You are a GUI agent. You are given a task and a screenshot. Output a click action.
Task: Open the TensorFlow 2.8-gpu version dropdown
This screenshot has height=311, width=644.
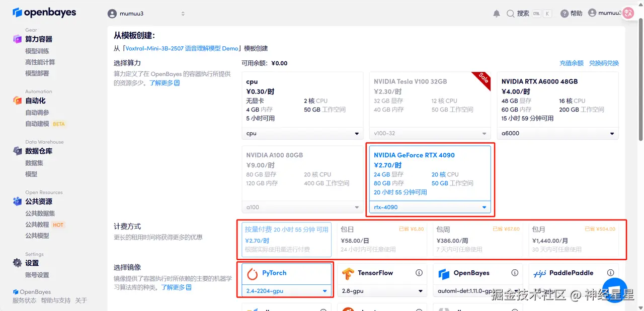(382, 291)
